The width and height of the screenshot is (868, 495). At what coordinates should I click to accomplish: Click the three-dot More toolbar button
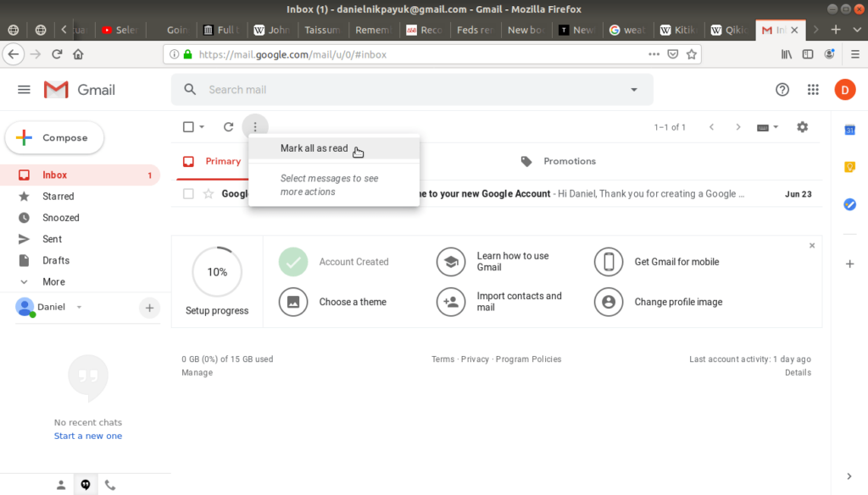(255, 127)
